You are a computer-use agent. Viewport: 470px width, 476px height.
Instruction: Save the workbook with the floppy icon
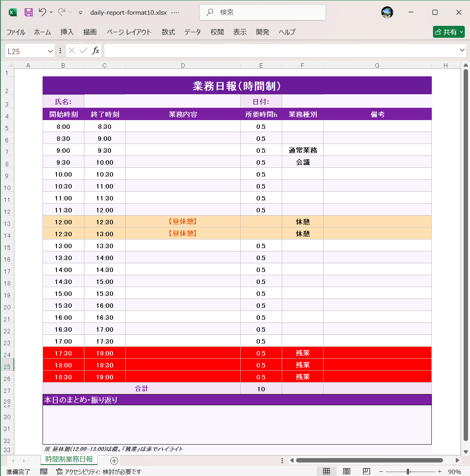click(29, 12)
